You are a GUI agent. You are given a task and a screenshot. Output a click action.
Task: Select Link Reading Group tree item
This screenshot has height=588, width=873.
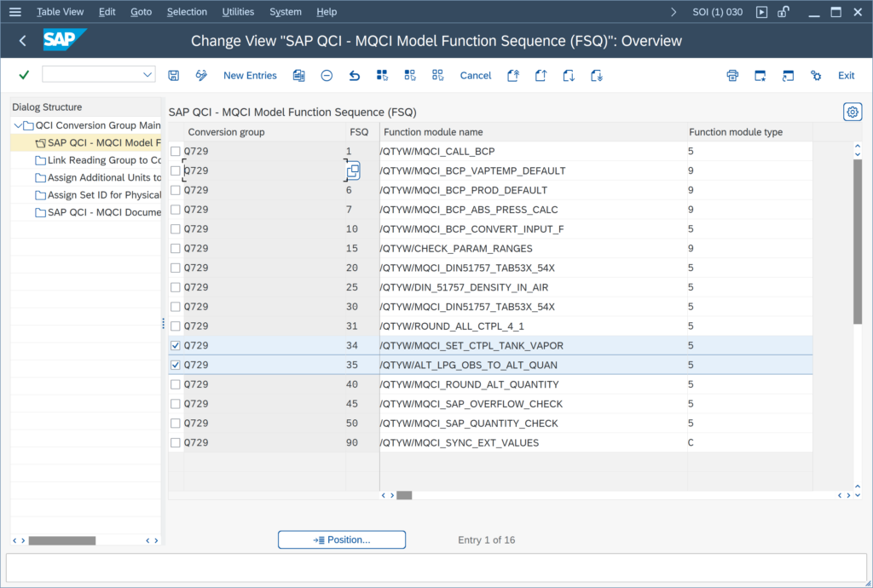tap(98, 160)
